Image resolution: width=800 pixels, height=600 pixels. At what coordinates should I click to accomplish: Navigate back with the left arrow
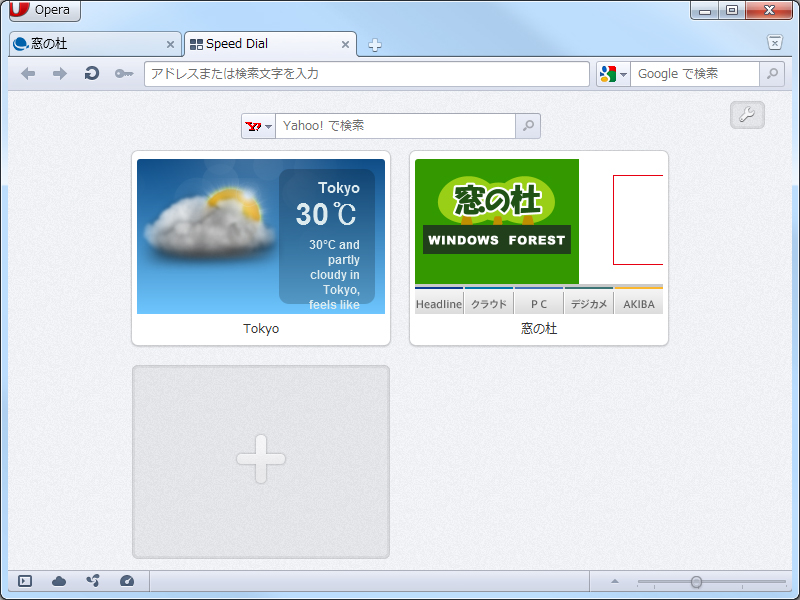27,73
